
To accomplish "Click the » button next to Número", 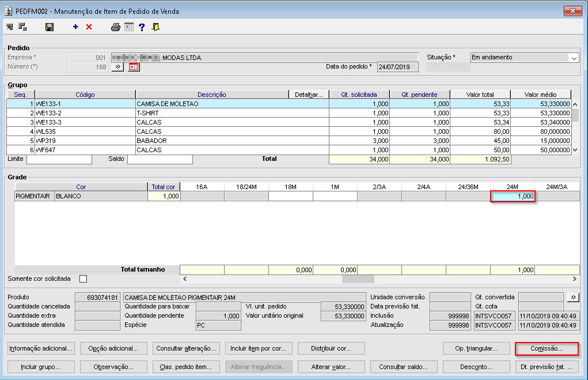I will click(x=117, y=67).
